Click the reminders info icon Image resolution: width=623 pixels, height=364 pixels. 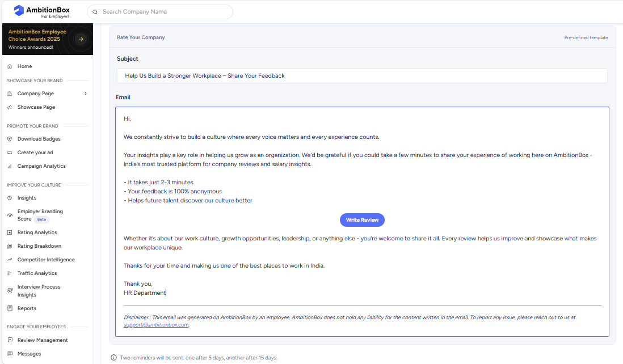114,358
